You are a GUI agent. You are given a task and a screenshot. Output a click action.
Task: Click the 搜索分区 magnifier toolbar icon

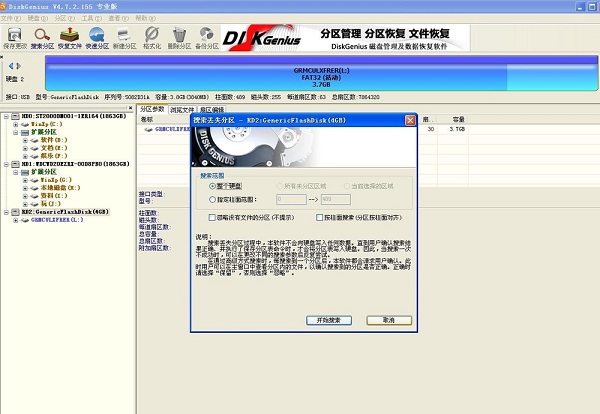coord(42,38)
